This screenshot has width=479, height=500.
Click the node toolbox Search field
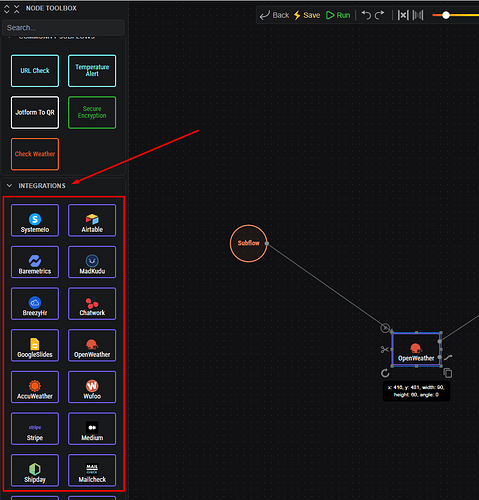click(x=63, y=28)
